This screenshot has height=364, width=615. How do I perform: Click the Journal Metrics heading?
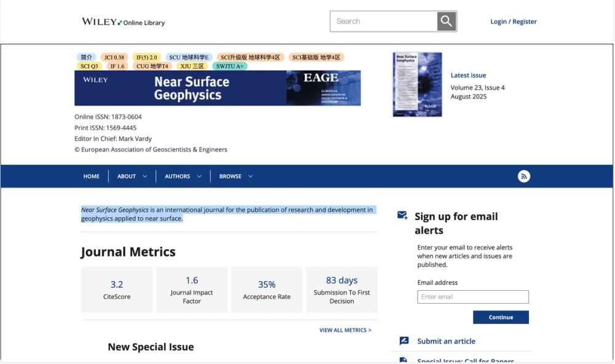point(129,252)
